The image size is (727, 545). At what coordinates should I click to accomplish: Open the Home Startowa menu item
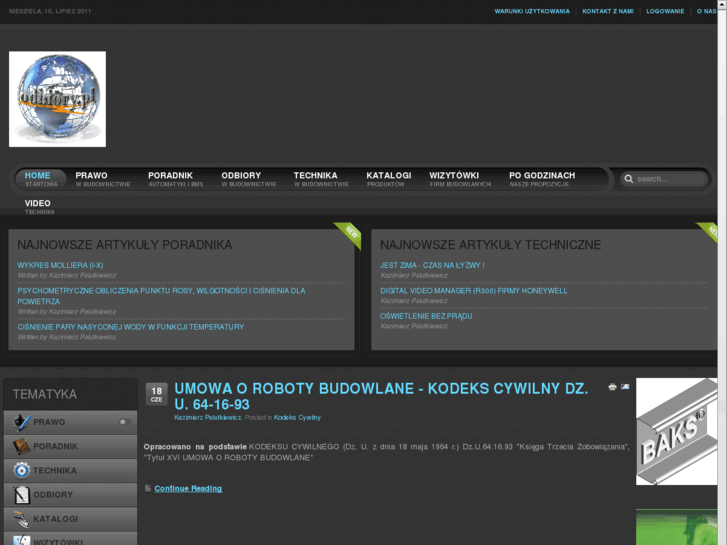tap(39, 179)
